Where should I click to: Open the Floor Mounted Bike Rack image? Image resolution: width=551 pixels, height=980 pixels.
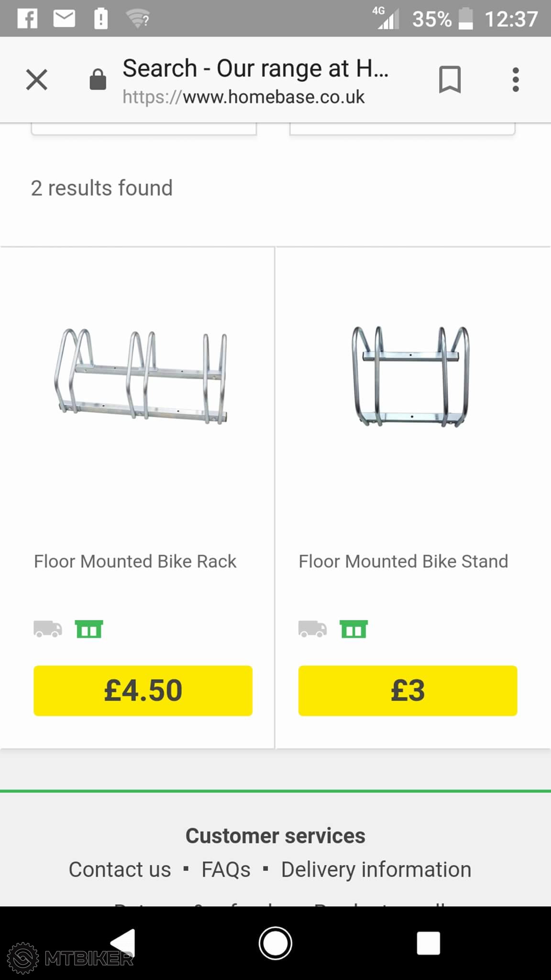[141, 377]
